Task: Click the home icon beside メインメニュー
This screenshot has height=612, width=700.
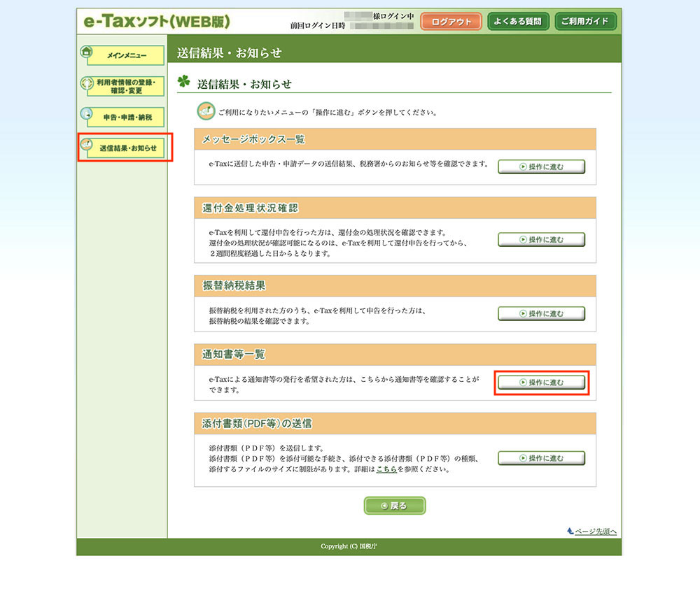Action: pyautogui.click(x=86, y=52)
